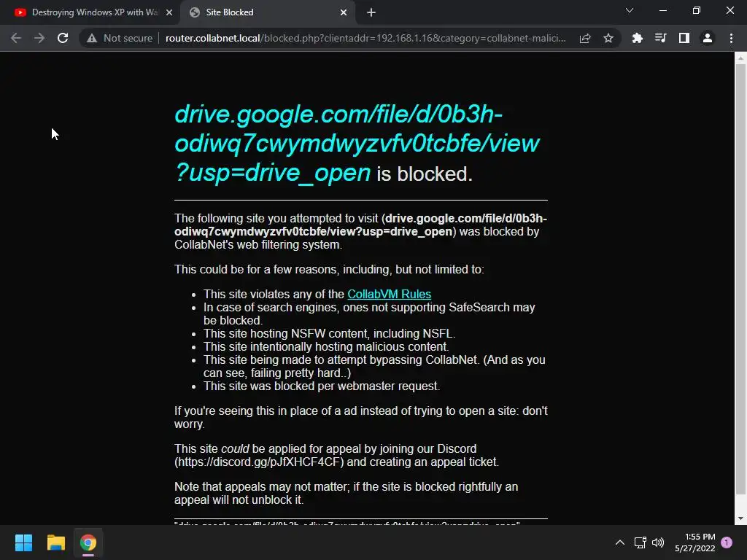The height and width of the screenshot is (560, 747).
Task: Restore down the Chrome window
Action: [697, 10]
